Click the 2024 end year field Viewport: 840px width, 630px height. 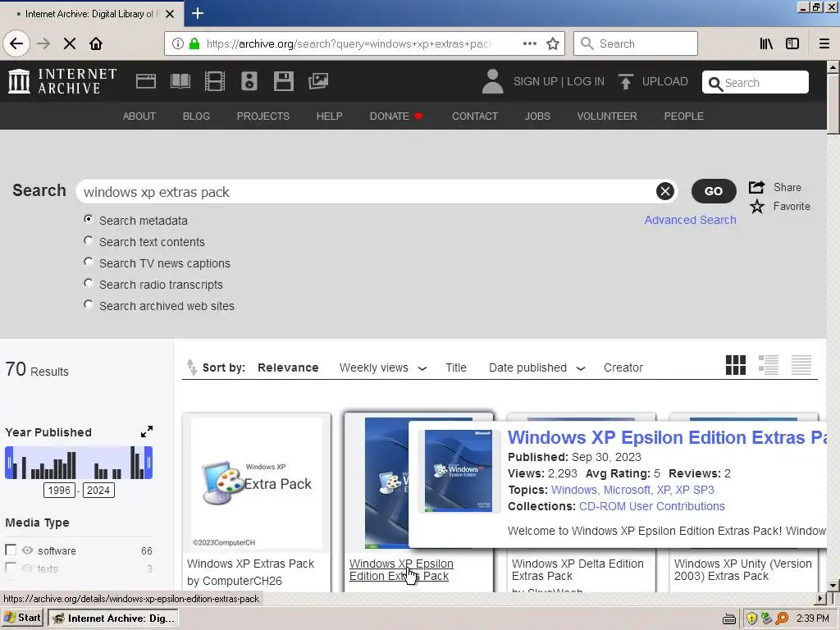[98, 491]
